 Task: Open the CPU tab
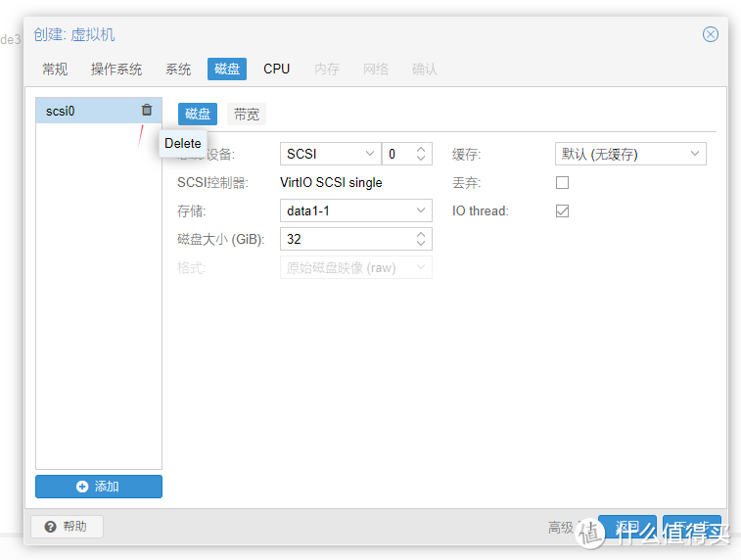(276, 69)
